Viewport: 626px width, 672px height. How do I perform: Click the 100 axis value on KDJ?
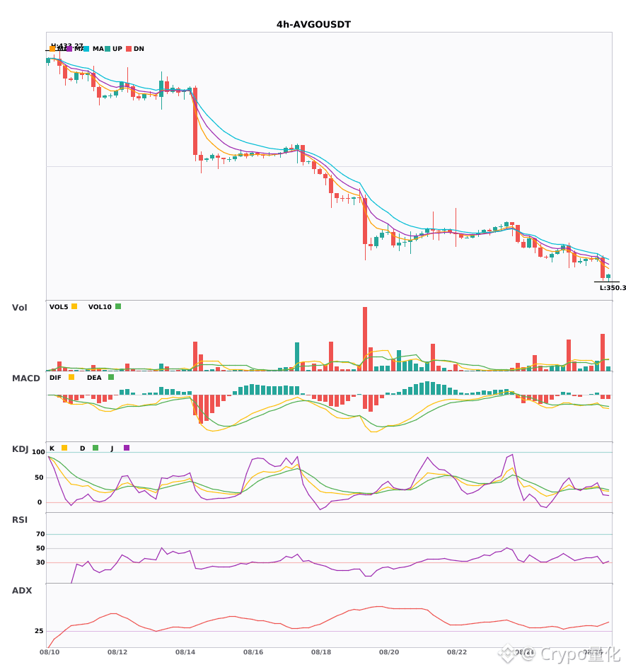click(x=38, y=452)
